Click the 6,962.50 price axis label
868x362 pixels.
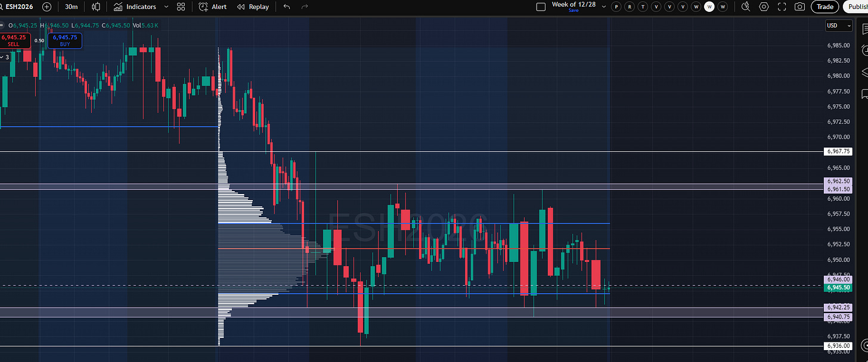839,181
